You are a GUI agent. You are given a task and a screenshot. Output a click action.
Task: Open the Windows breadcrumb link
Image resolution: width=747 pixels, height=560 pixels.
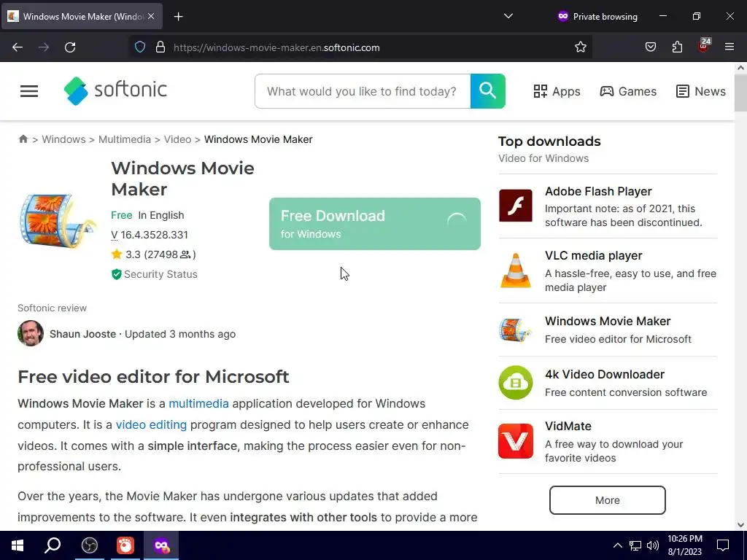pyautogui.click(x=64, y=139)
